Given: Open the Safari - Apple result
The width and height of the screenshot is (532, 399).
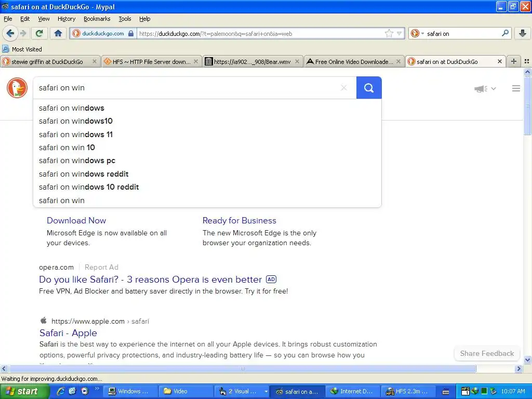Looking at the screenshot, I should coord(68,333).
